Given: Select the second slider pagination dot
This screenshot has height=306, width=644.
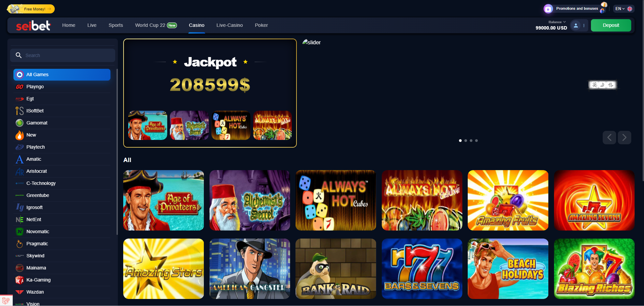Looking at the screenshot, I should 466,141.
